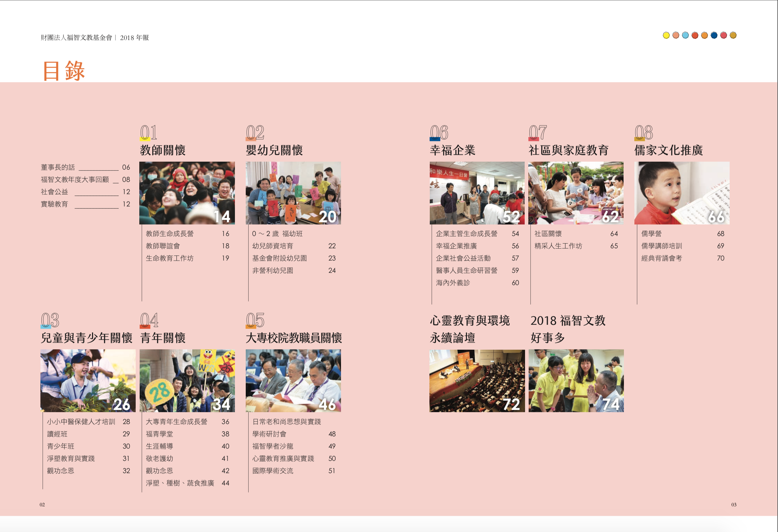
Task: Click the light blue header dot
Action: click(685, 35)
